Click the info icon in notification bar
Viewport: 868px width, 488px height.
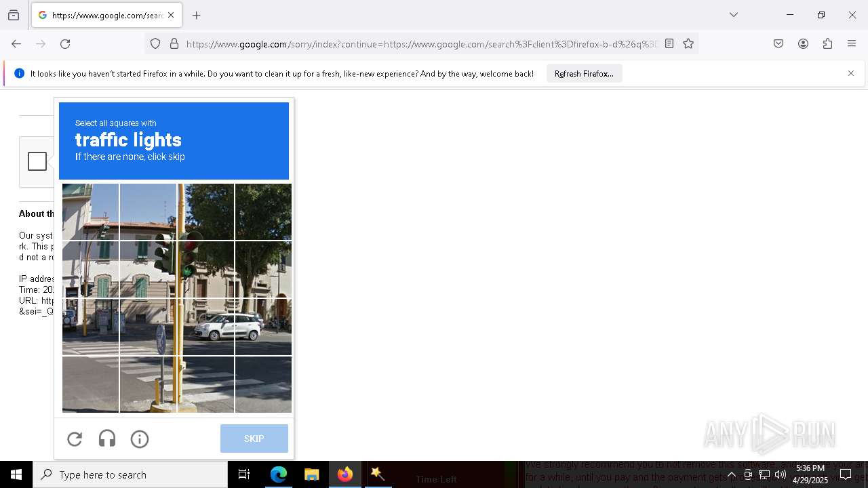point(19,73)
